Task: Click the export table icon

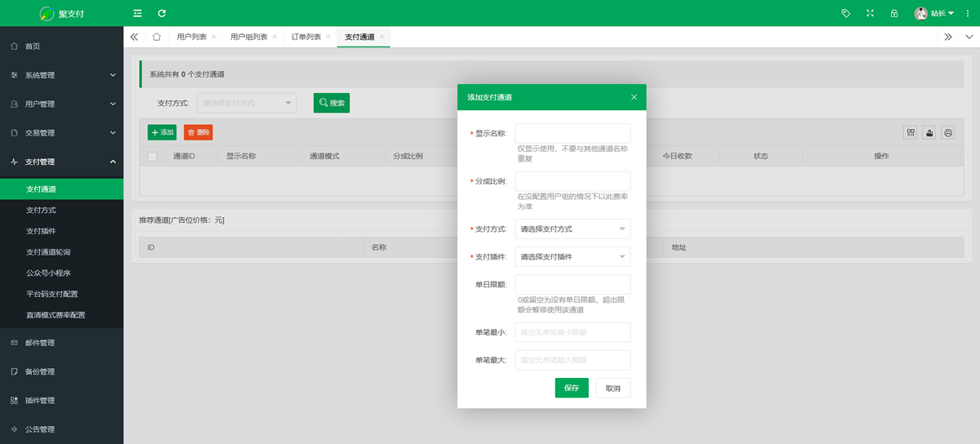Action: pyautogui.click(x=929, y=132)
